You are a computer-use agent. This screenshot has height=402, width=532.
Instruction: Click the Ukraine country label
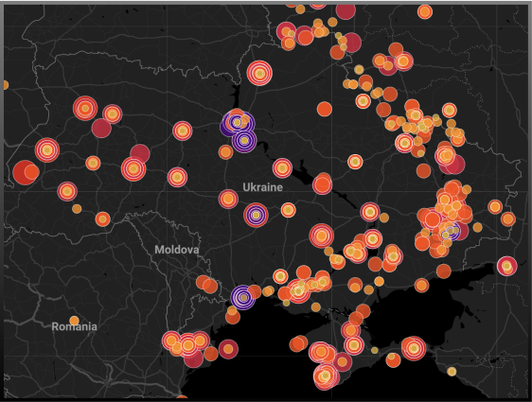(x=262, y=187)
